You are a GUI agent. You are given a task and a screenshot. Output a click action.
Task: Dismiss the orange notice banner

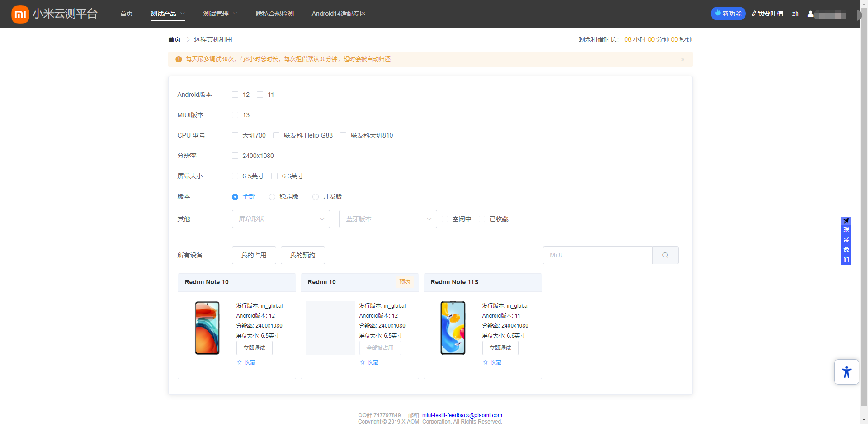(683, 59)
